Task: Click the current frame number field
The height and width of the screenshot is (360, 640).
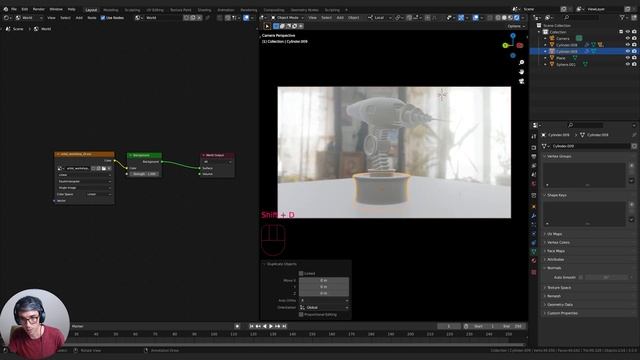Action: (x=449, y=327)
